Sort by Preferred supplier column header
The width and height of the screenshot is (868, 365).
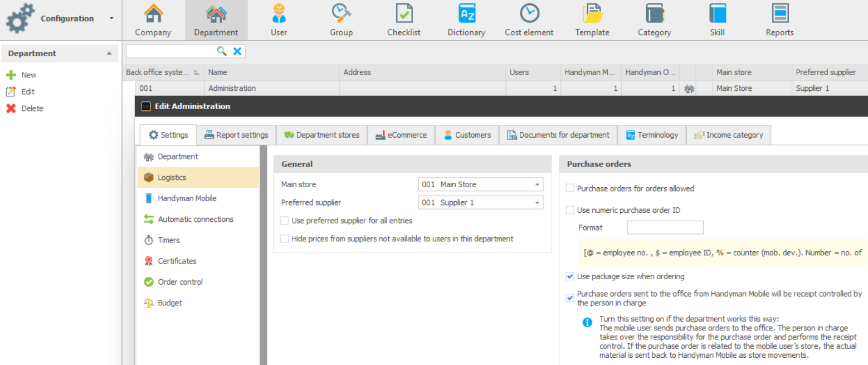pyautogui.click(x=830, y=72)
